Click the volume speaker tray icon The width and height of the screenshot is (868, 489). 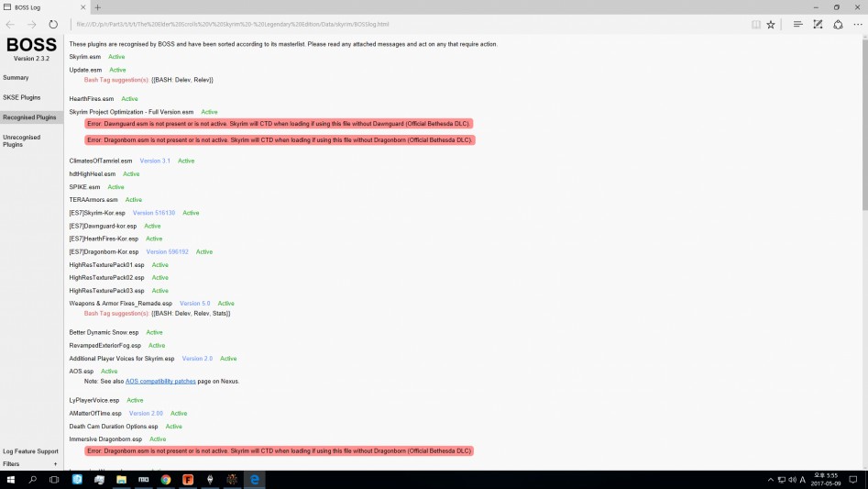(792, 480)
